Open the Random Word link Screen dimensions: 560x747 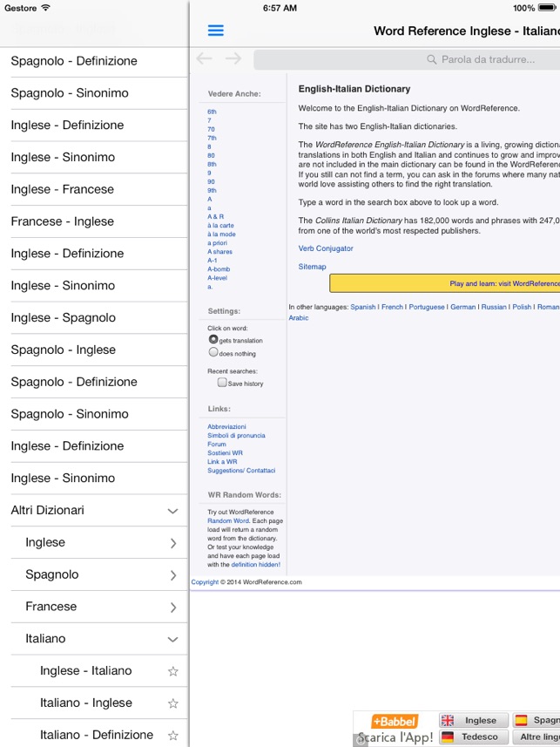point(228,520)
